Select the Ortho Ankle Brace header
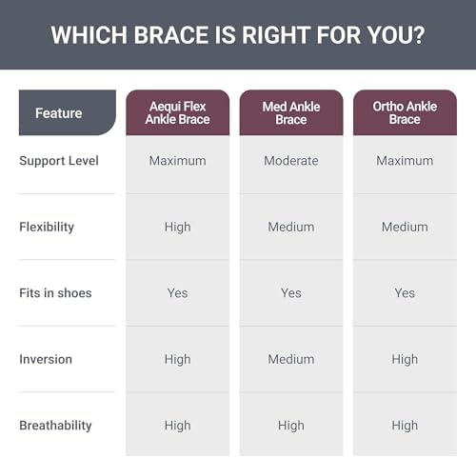 pos(405,113)
